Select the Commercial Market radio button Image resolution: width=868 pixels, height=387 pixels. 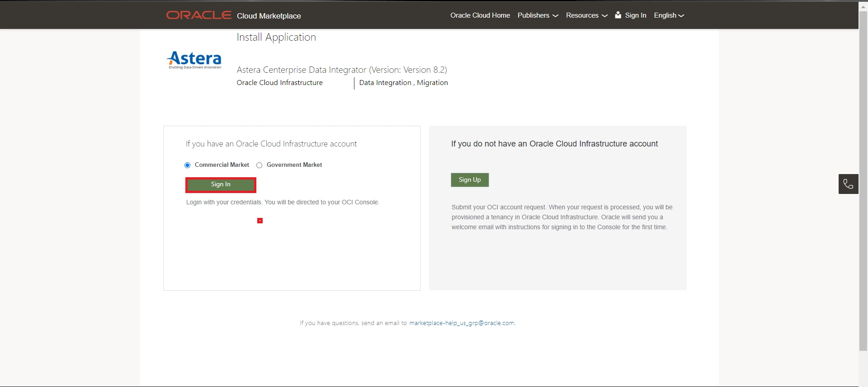tap(188, 165)
